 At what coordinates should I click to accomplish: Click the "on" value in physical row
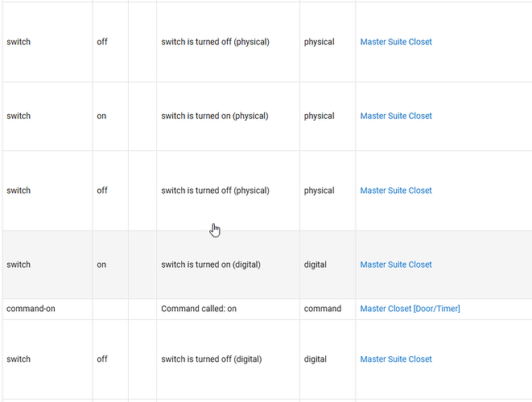tap(101, 116)
